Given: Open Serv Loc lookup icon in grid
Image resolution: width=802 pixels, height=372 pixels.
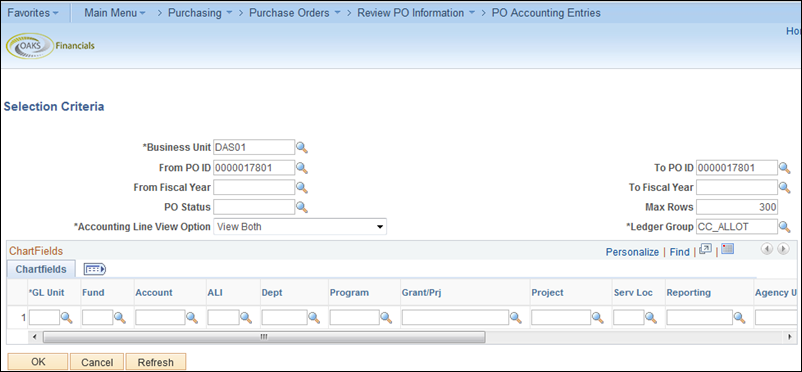Looking at the screenshot, I should [x=651, y=318].
